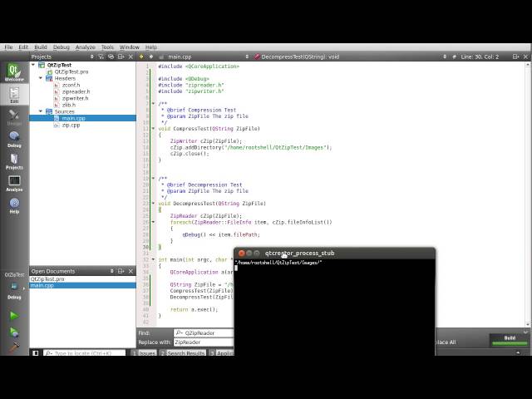532x399 pixels.
Task: Go forward in editor navigation history
Action: [x=151, y=57]
